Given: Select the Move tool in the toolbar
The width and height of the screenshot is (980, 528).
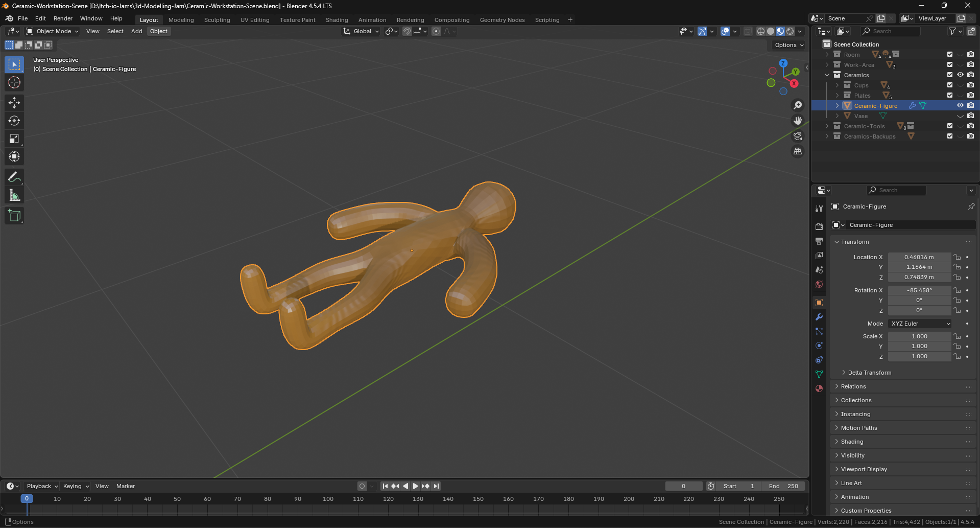Looking at the screenshot, I should 14,103.
